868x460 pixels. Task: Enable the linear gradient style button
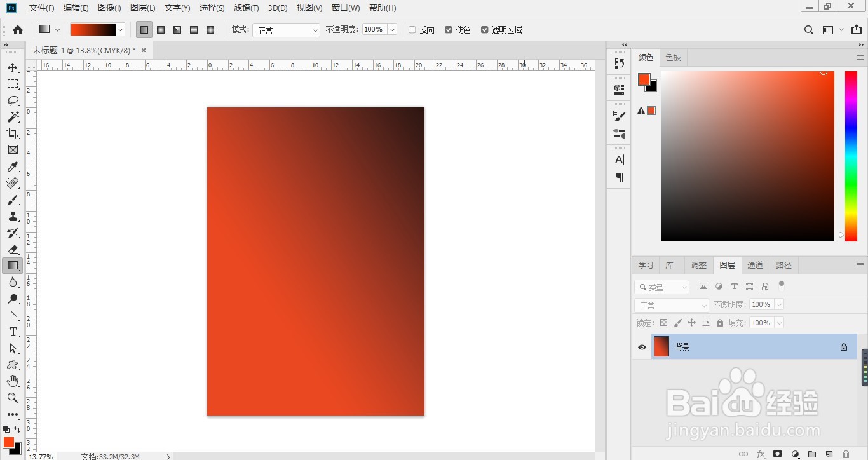tap(144, 30)
